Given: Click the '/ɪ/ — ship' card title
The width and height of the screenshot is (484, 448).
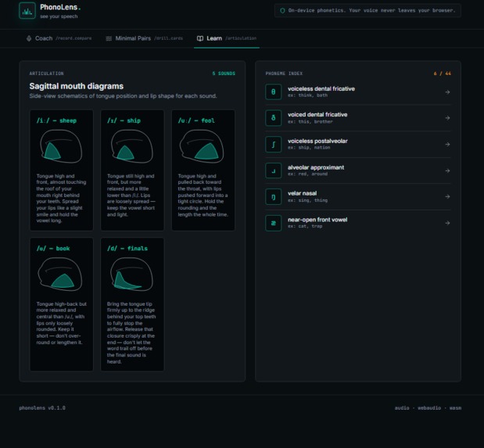Looking at the screenshot, I should point(124,120).
